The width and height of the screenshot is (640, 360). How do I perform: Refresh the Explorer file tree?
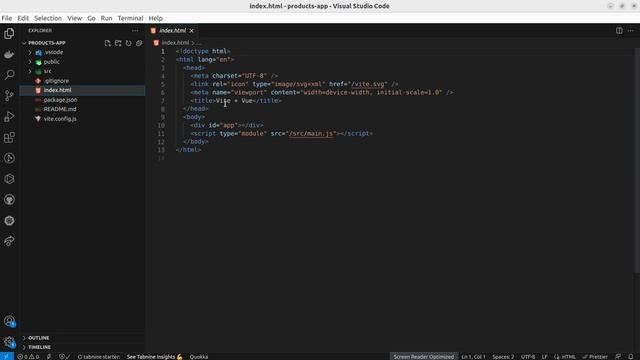pyautogui.click(x=129, y=43)
